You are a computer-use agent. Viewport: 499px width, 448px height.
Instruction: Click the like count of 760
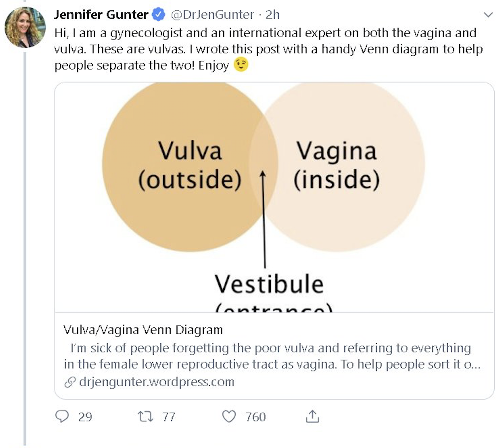coord(255,417)
